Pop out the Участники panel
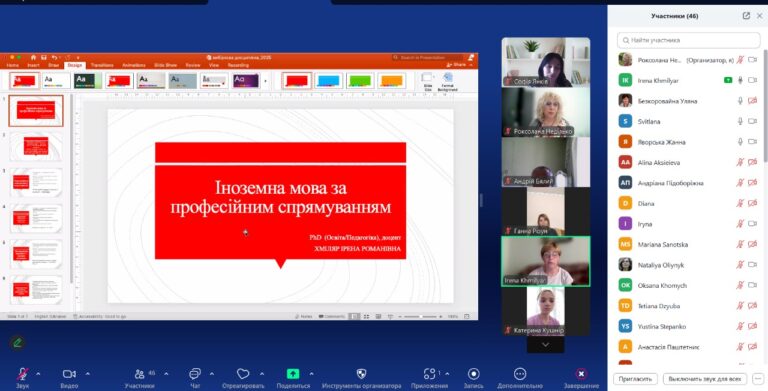 tap(746, 16)
